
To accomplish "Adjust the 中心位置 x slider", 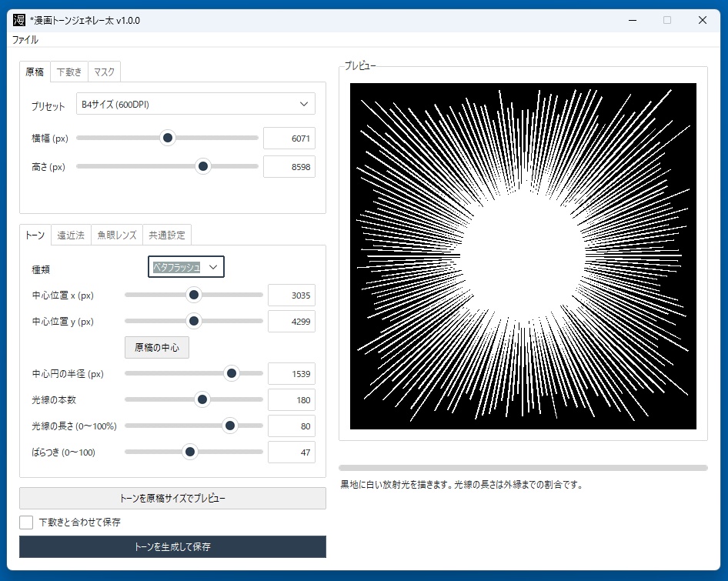I will point(194,295).
